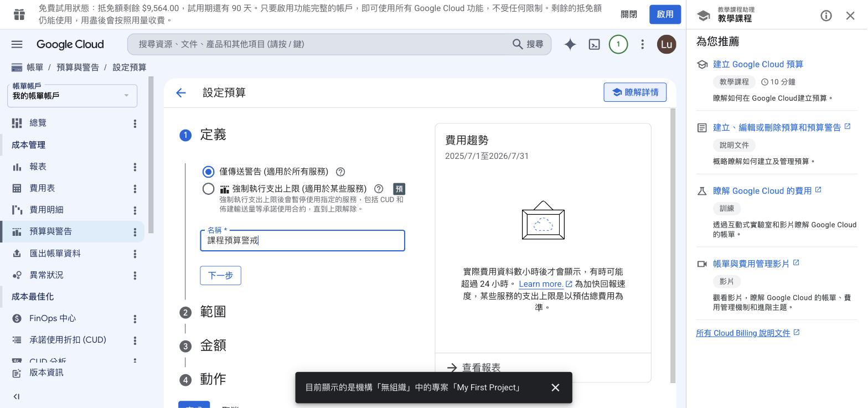The width and height of the screenshot is (868, 408).
Task: Open Gemini AI assistant sparkle icon
Action: [570, 44]
